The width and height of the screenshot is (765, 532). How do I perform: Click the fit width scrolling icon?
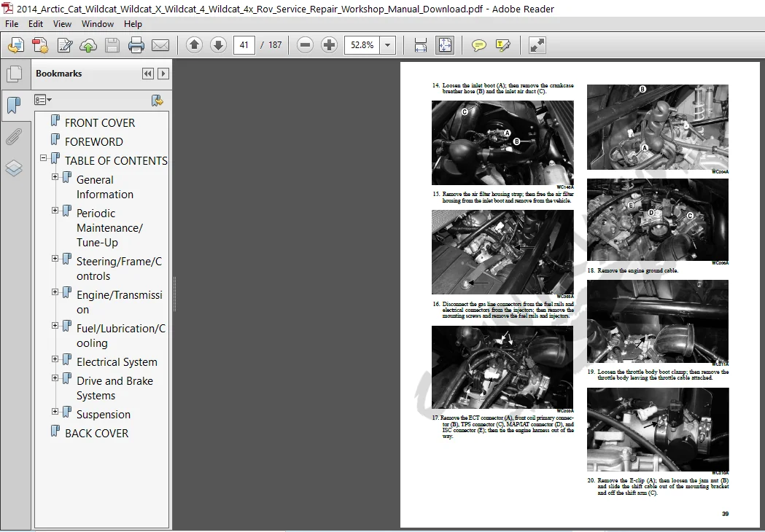click(420, 45)
